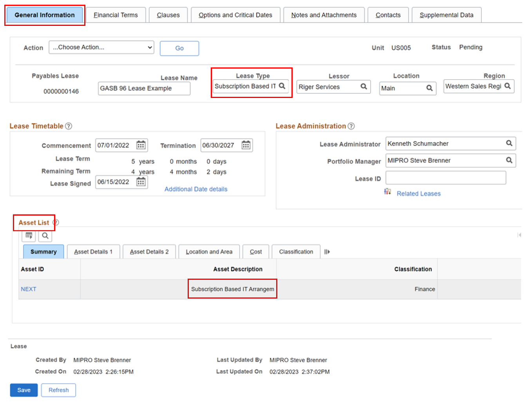Open the Financial Terms tab

point(116,15)
